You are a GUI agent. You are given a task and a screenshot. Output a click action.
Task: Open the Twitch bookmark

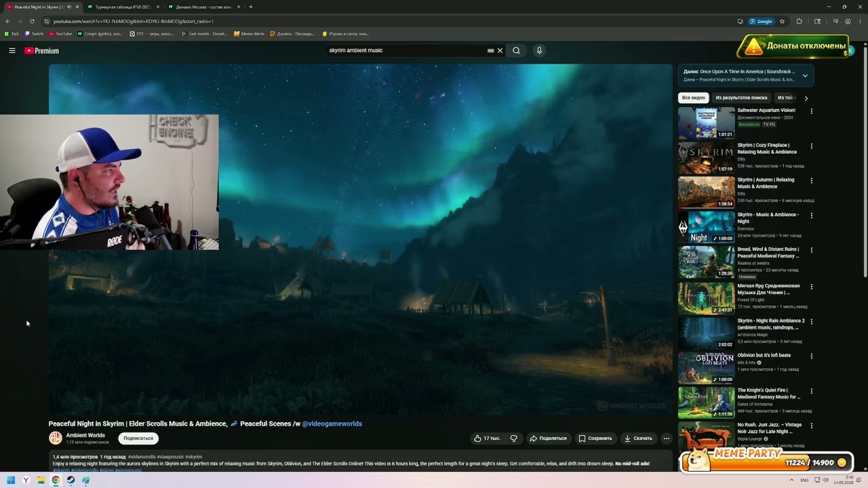pos(35,33)
